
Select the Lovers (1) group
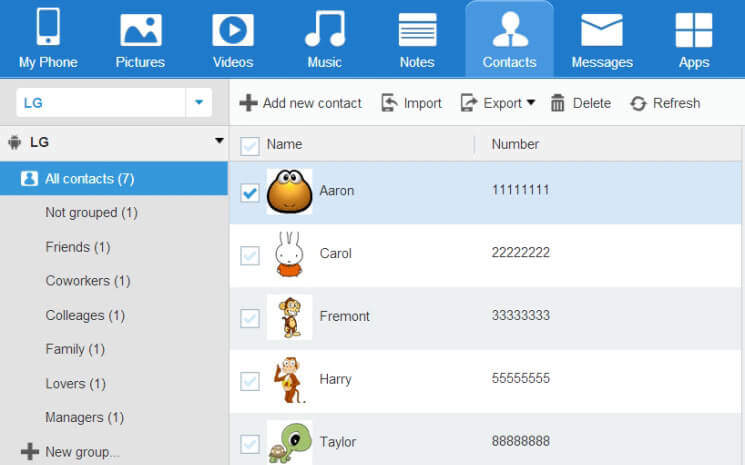coord(75,383)
